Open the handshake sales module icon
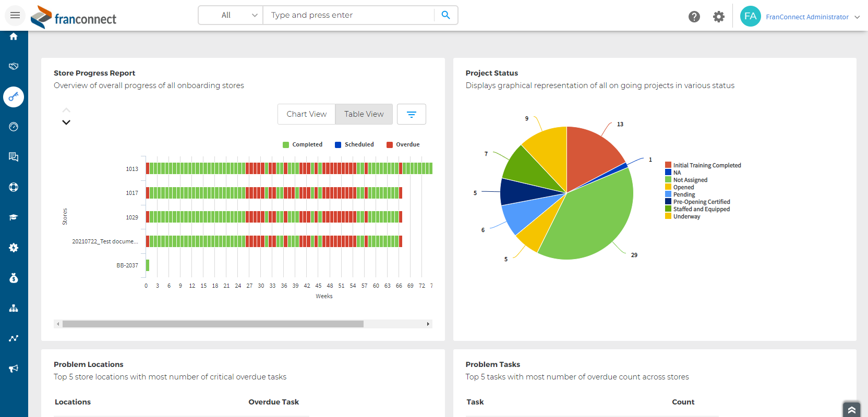The width and height of the screenshot is (868, 417). 14,66
